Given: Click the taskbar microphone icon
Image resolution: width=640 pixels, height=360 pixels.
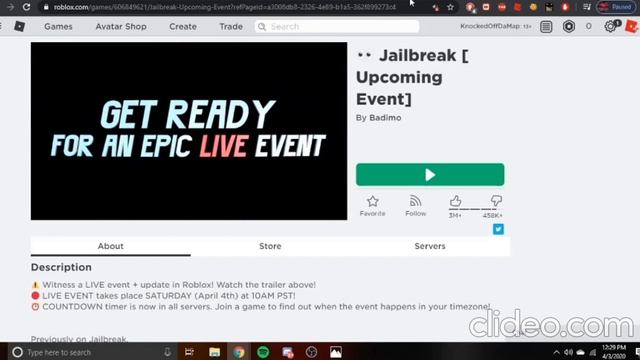Looking at the screenshot, I should tap(167, 352).
